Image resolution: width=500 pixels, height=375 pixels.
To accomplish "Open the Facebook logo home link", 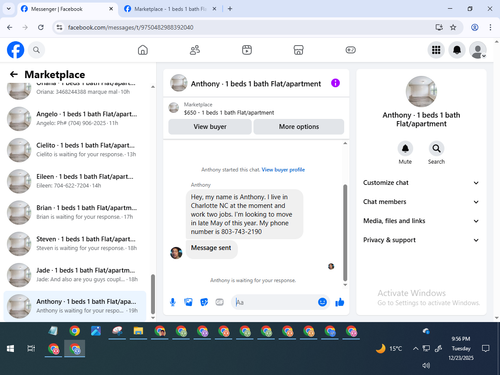I will (x=15, y=50).
